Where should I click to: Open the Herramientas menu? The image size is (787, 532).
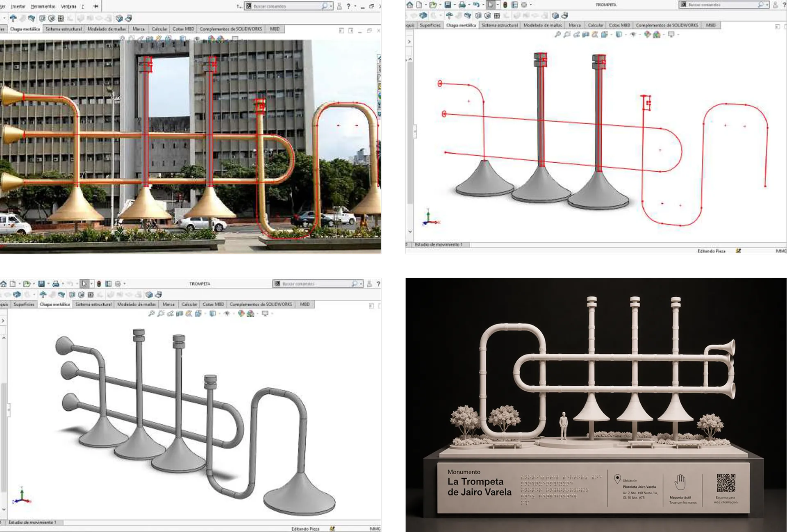[43, 7]
